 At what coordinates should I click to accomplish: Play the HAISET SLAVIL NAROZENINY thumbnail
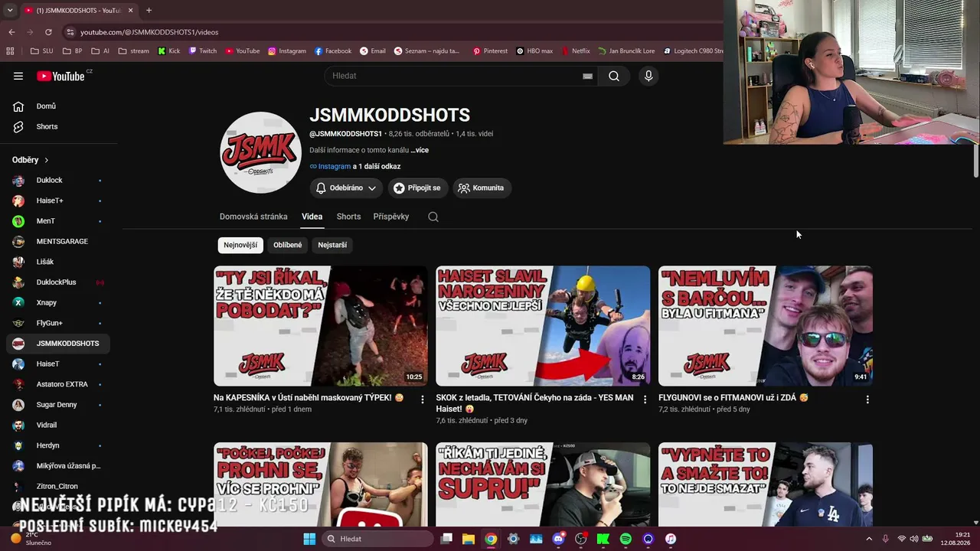click(x=543, y=326)
